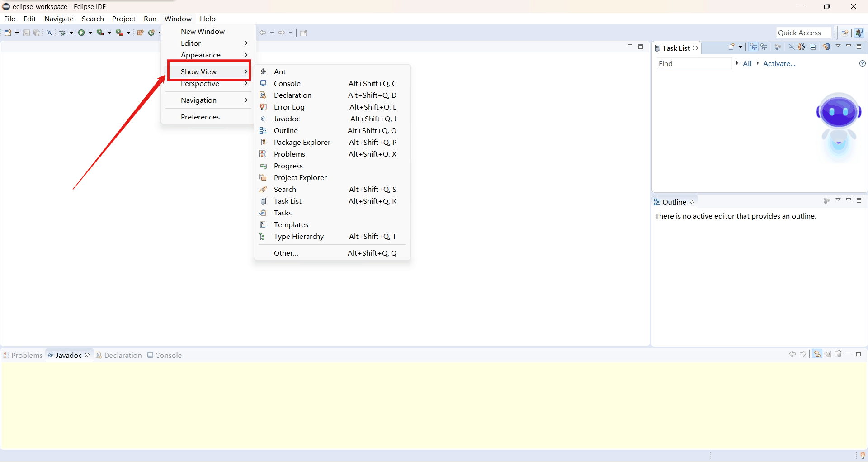
Task: Open the File menu
Action: coord(9,19)
